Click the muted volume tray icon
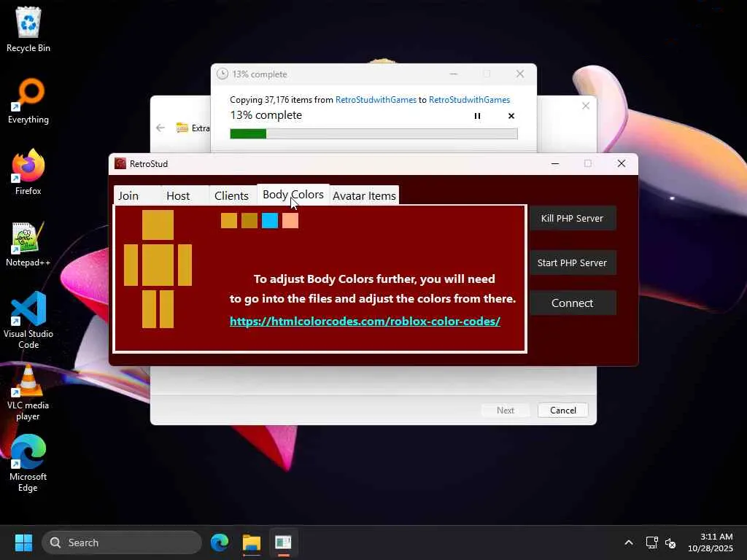This screenshot has height=560, width=747. pos(670,542)
